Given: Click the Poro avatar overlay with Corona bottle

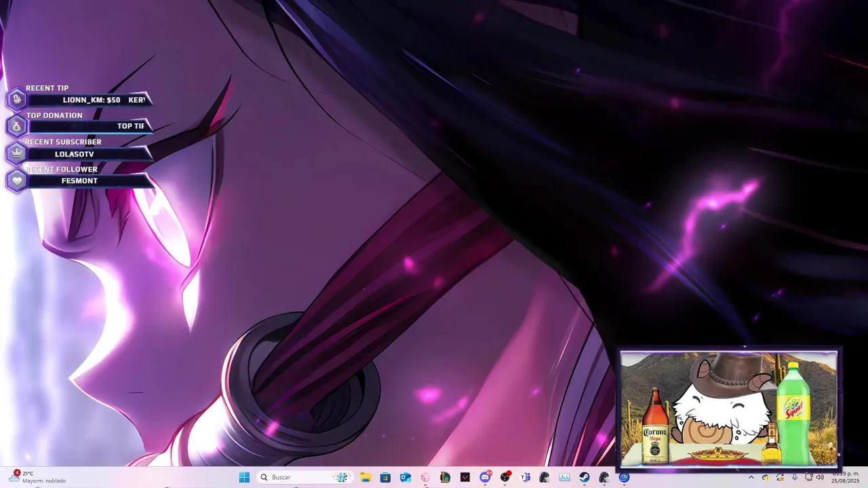Looking at the screenshot, I should click(x=729, y=409).
